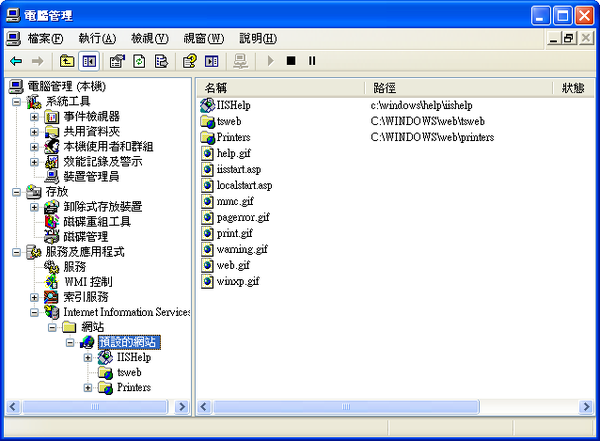The image size is (600, 441).
Task: Collapse the 服務及應用程式 node
Action: click(16, 252)
